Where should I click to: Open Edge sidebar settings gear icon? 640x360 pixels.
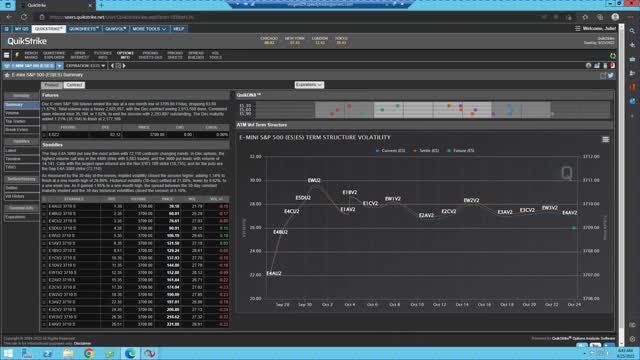pos(632,339)
